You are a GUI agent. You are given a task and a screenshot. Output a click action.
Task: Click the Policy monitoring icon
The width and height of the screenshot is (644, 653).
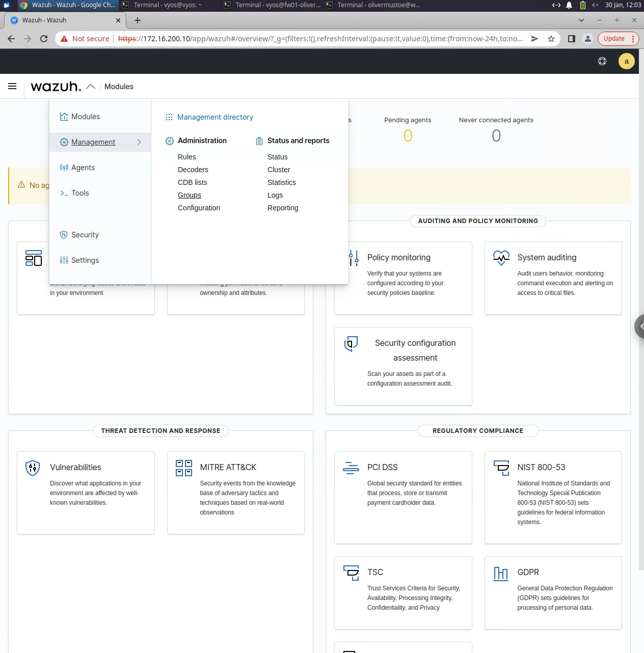click(353, 258)
